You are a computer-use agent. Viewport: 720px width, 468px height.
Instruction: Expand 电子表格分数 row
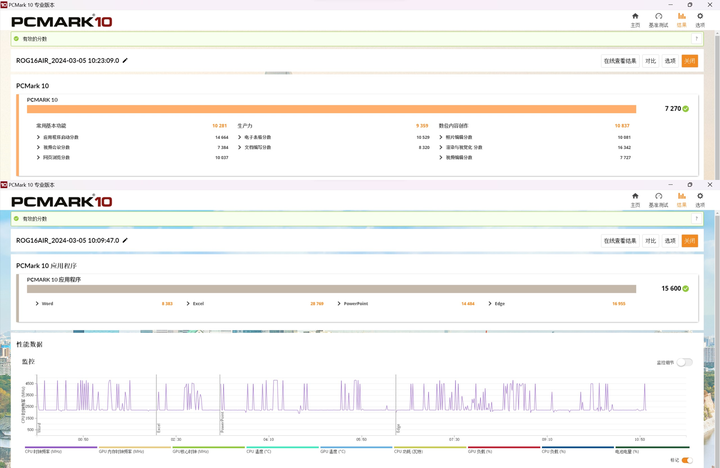[240, 137]
